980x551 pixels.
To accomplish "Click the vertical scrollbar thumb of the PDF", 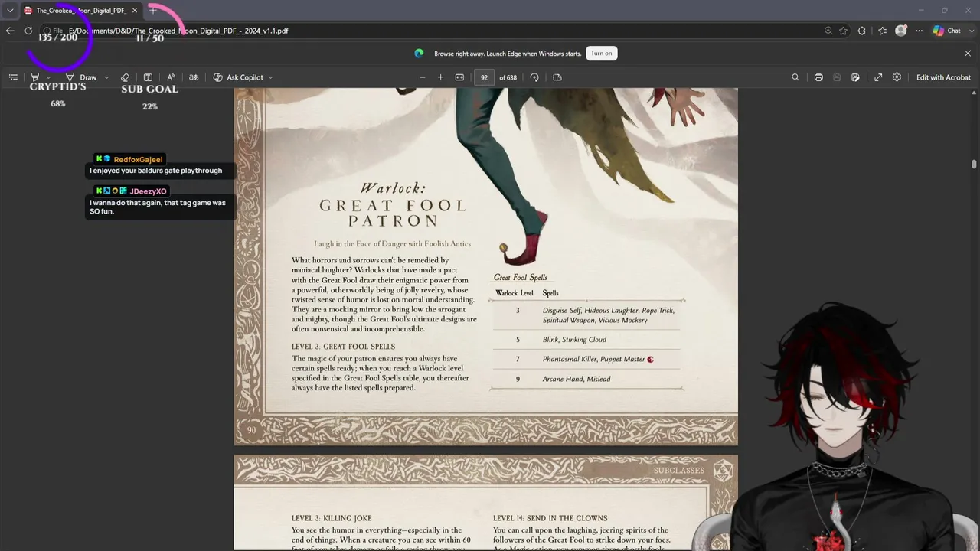I will 974,164.
